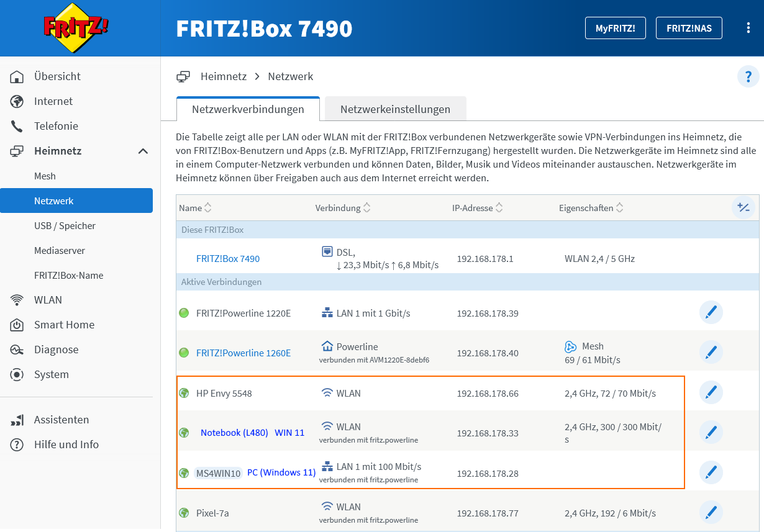Click the Heimnetz monitor icon in sidebar
This screenshot has width=764, height=532.
click(17, 151)
